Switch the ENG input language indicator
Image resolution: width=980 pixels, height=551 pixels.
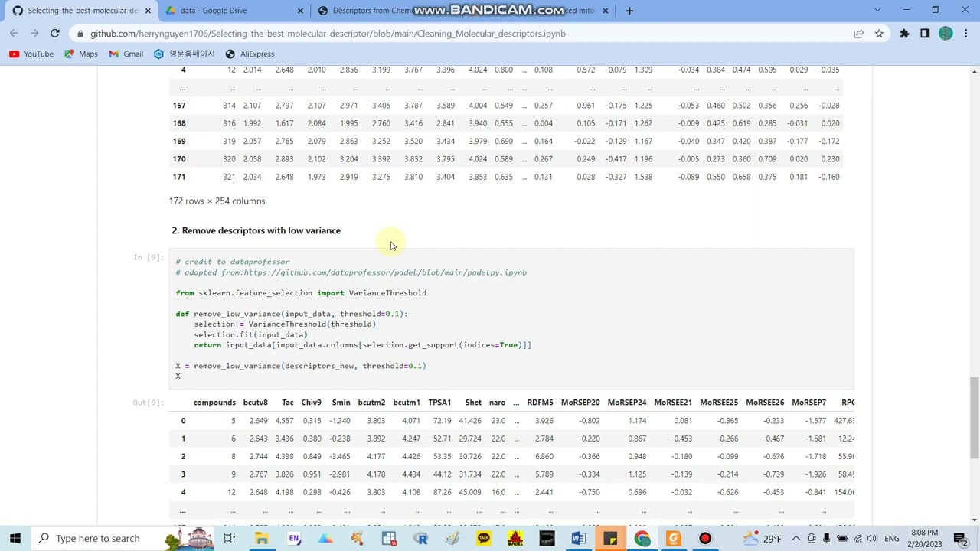(x=892, y=539)
